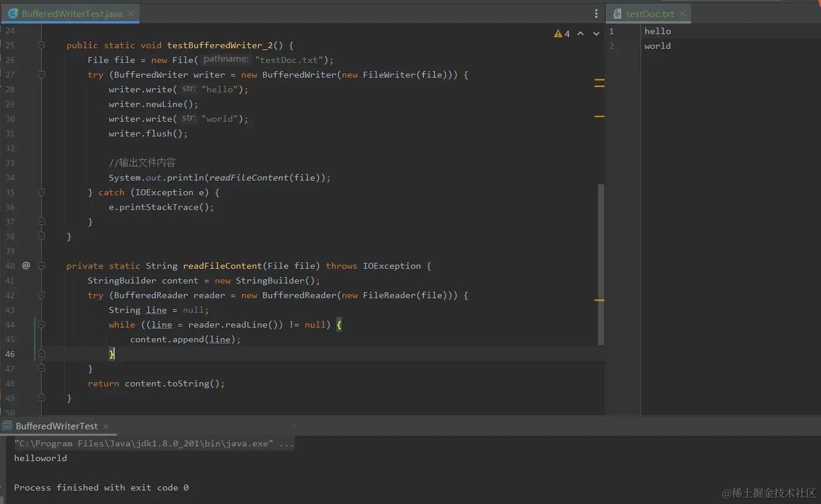This screenshot has width=821, height=504.
Task: Click the pathname: parameter hint on line 26
Action: [x=226, y=59]
